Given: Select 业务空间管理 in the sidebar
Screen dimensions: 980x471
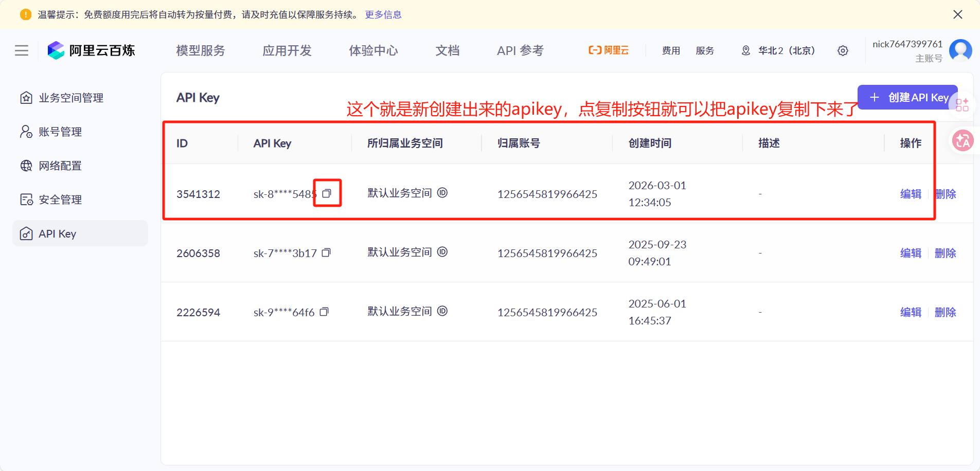Looking at the screenshot, I should 71,98.
